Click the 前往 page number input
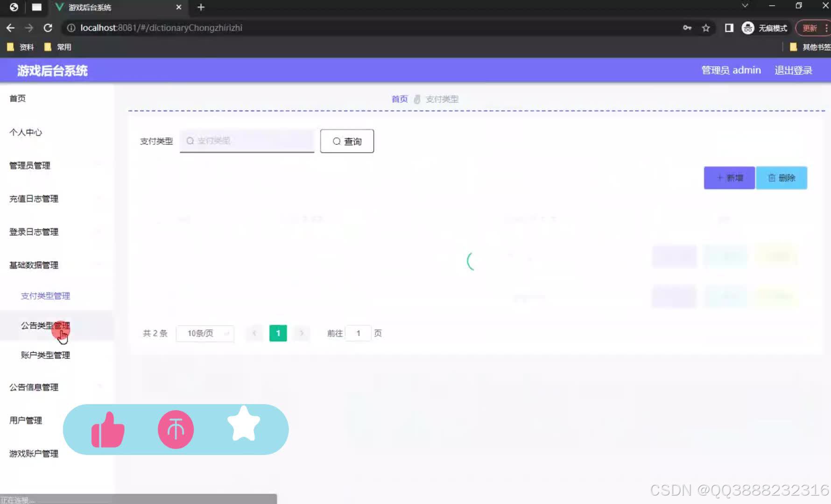The height and width of the screenshot is (504, 831). pos(358,333)
